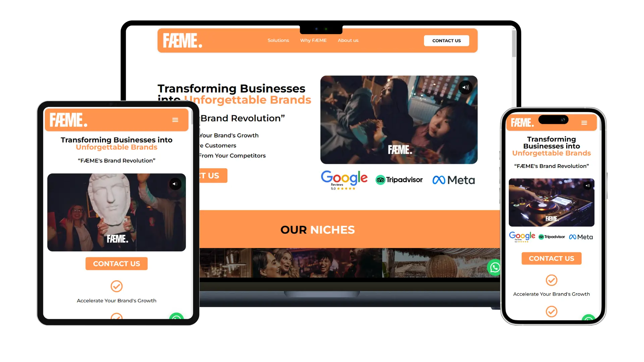Toggle mute on the hero video
644x362 pixels.
466,87
